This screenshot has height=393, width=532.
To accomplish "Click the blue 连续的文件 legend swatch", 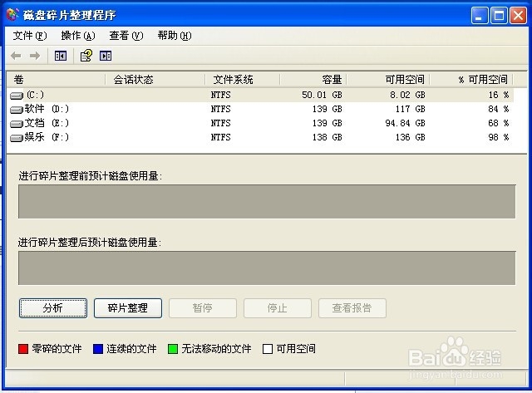I will click(98, 349).
